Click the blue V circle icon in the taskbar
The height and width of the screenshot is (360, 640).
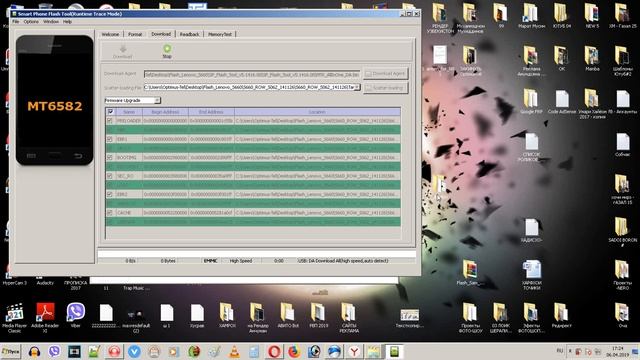click(x=134, y=352)
